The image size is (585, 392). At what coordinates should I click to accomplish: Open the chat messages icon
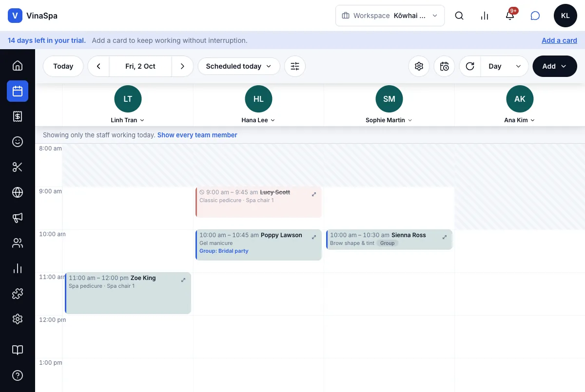point(535,16)
